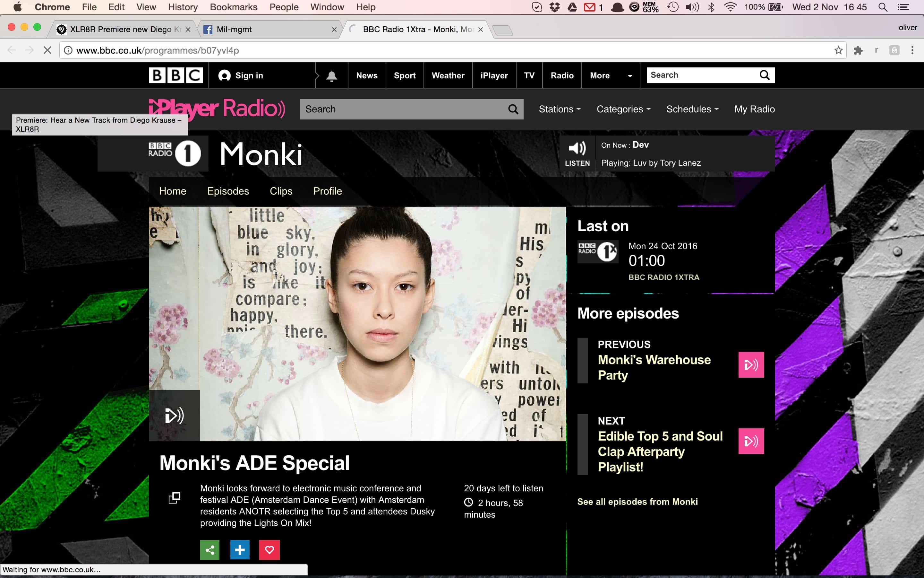Open Notification Center list icon
This screenshot has width=924, height=578.
point(903,7)
